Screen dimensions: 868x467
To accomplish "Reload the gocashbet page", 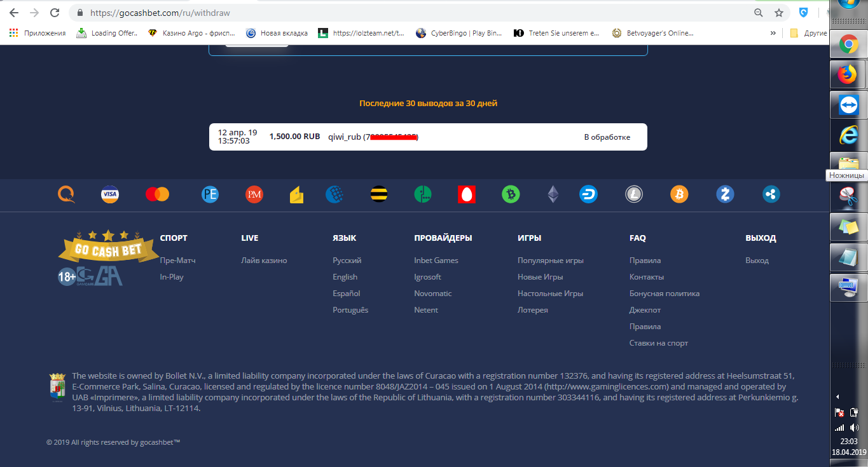I will [x=55, y=13].
